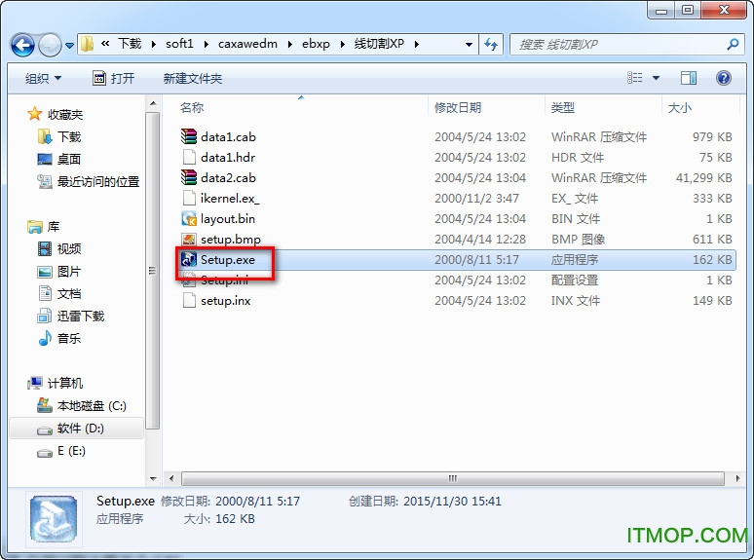The height and width of the screenshot is (560, 754).
Task: Click the Forward navigation arrow button
Action: (50, 45)
